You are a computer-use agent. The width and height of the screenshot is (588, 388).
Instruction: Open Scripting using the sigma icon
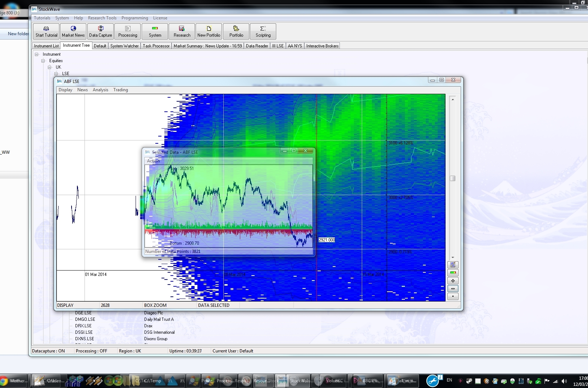pos(263,31)
